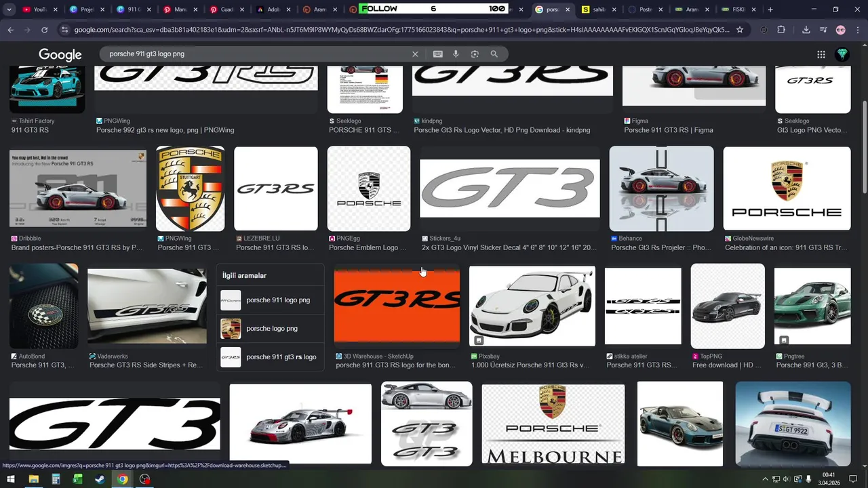Image resolution: width=868 pixels, height=488 pixels.
Task: Open the PNGEgg Porsche emblem thumbnail
Action: [369, 189]
